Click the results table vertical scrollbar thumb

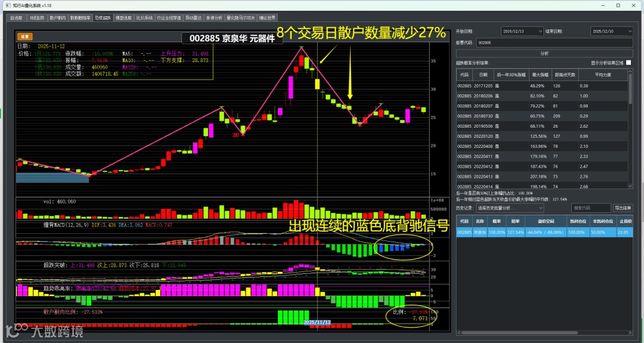(x=630, y=89)
